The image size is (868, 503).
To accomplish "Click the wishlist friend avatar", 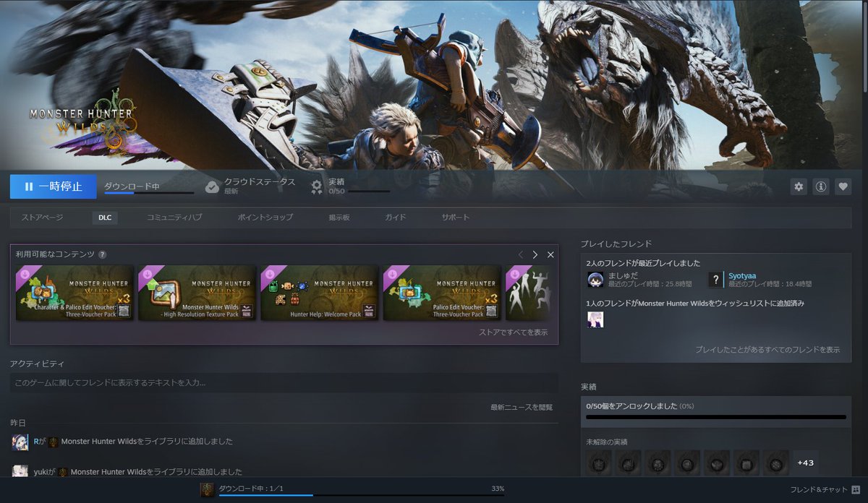I will [595, 319].
